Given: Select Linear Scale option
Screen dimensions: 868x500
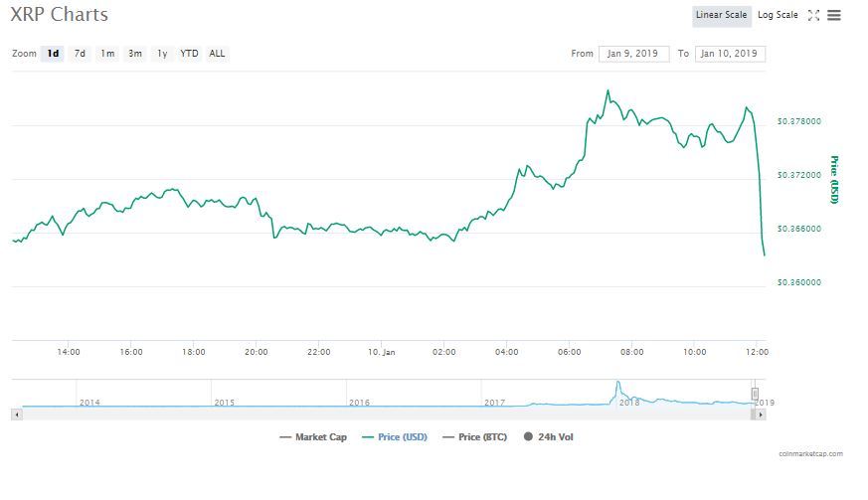Looking at the screenshot, I should pos(721,16).
